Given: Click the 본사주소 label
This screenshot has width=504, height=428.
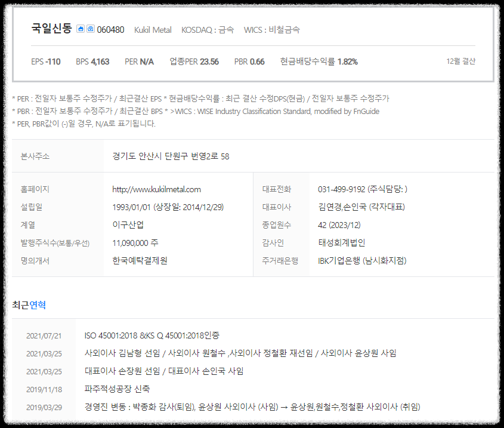Looking at the screenshot, I should pos(35,156).
